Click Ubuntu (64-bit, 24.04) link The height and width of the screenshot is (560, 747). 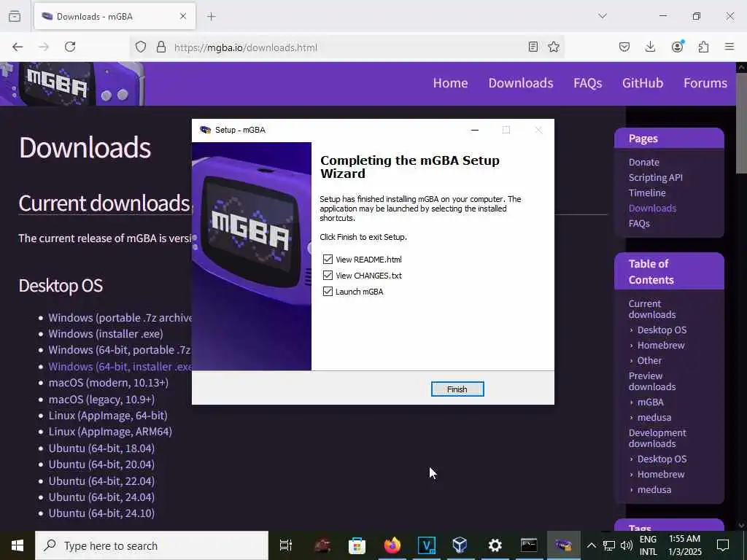click(101, 497)
